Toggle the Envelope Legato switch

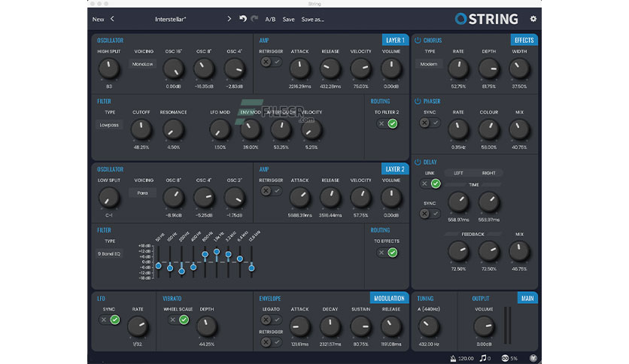[x=271, y=320]
